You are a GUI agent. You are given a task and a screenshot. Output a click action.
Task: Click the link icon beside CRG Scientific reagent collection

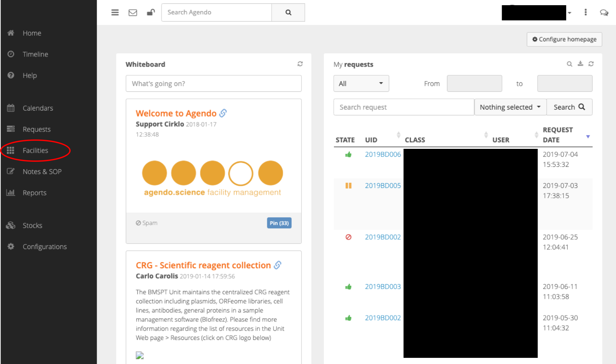tap(278, 265)
